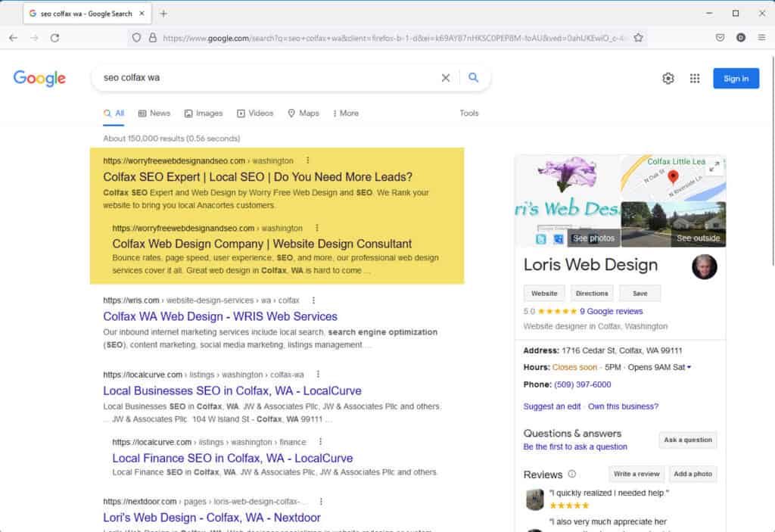The image size is (775, 532).
Task: Open Google settings gear
Action: point(668,78)
